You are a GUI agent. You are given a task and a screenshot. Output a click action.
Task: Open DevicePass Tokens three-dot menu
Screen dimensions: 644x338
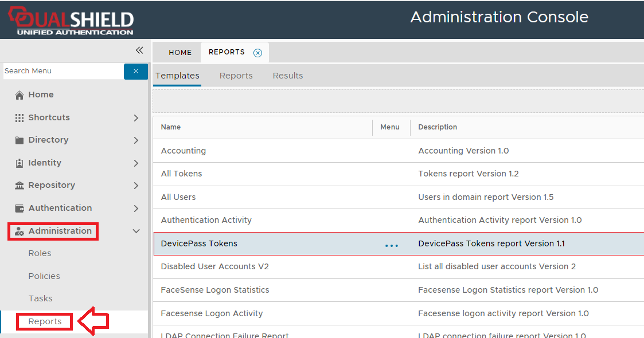click(392, 245)
